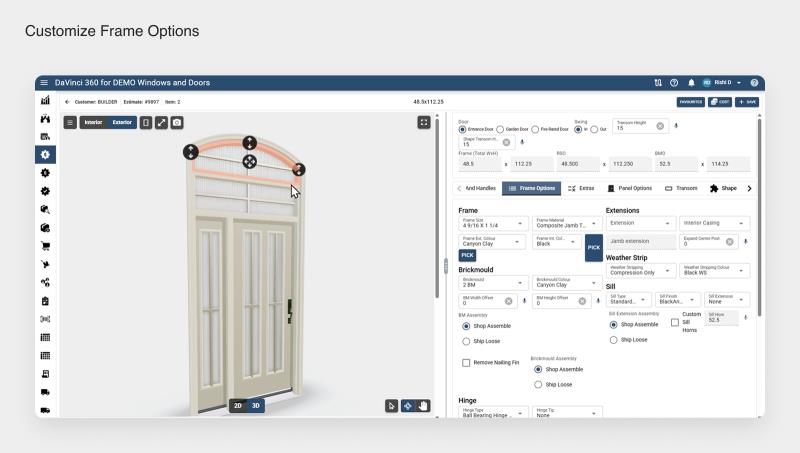Select BM Assembly Ship Loose radio
800x453 pixels.
pyautogui.click(x=466, y=341)
